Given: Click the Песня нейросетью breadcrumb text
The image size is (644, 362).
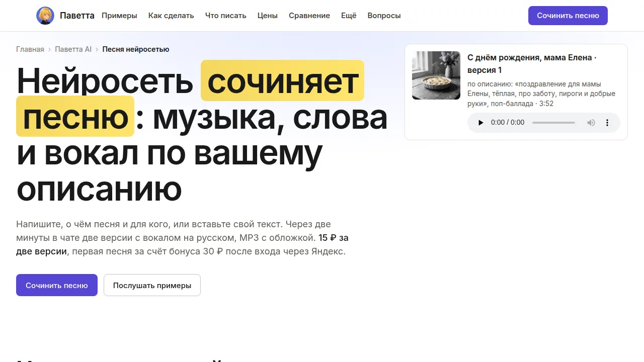Looking at the screenshot, I should click(136, 49).
